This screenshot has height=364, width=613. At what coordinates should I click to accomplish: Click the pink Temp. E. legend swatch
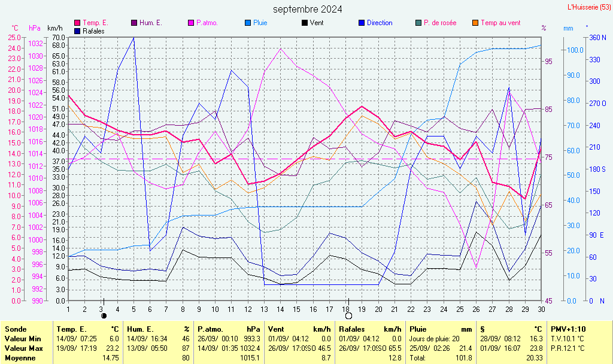click(x=77, y=23)
